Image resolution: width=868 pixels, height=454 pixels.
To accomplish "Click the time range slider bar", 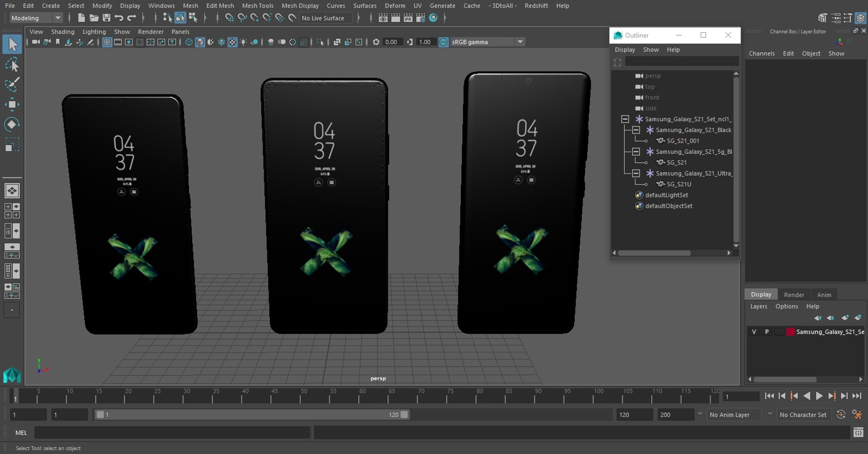I will coord(252,415).
